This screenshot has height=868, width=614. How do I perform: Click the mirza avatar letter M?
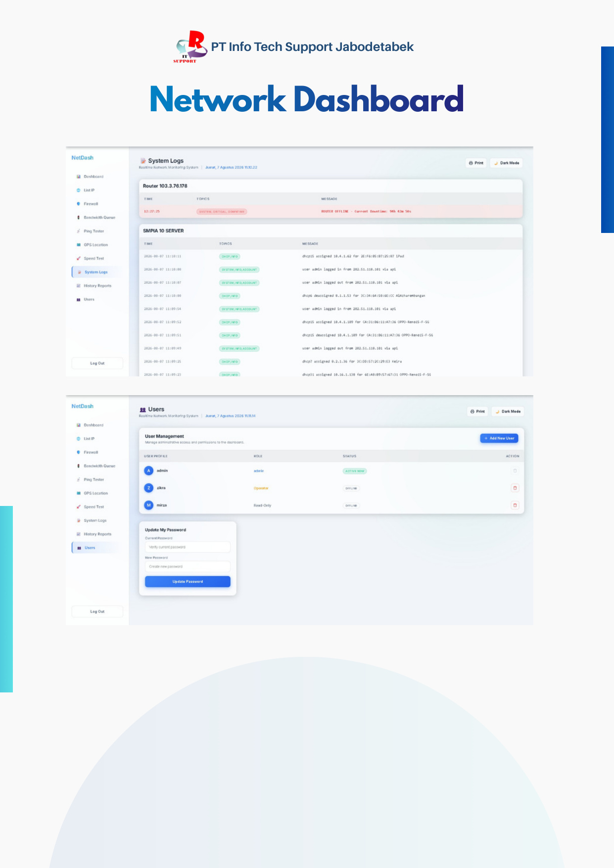click(148, 505)
